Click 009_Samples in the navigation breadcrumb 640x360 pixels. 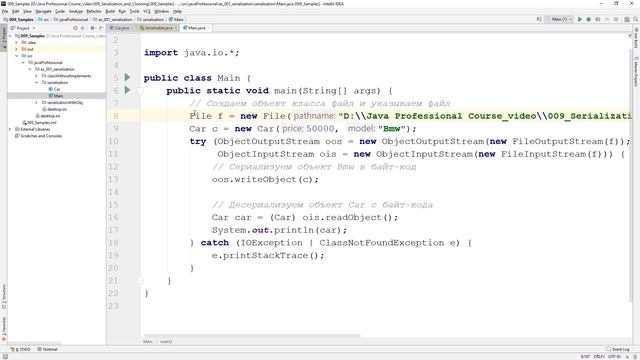tap(18, 19)
